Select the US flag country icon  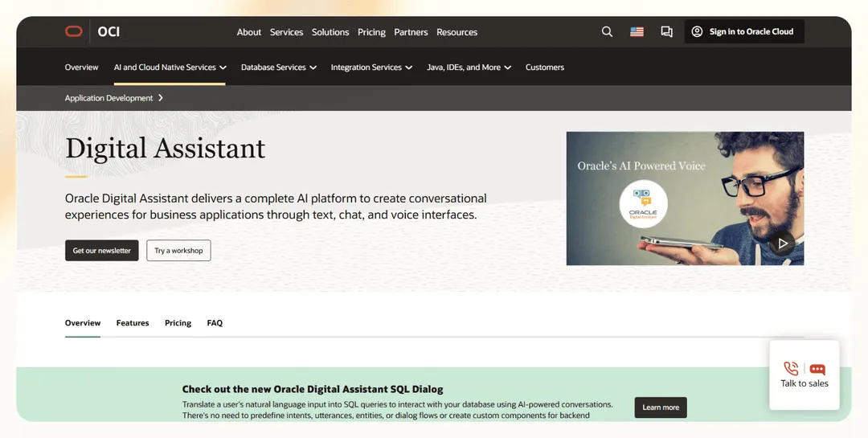637,31
